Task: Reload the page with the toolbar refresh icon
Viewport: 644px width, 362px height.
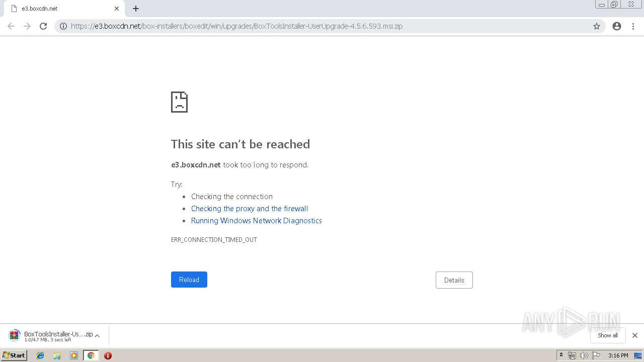Action: coord(43,26)
